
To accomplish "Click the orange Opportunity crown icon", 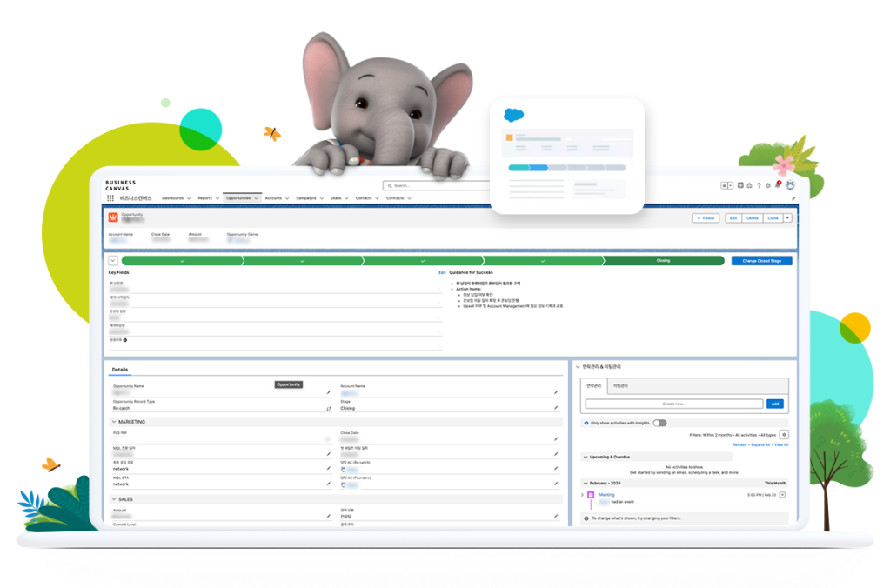I will [x=113, y=217].
